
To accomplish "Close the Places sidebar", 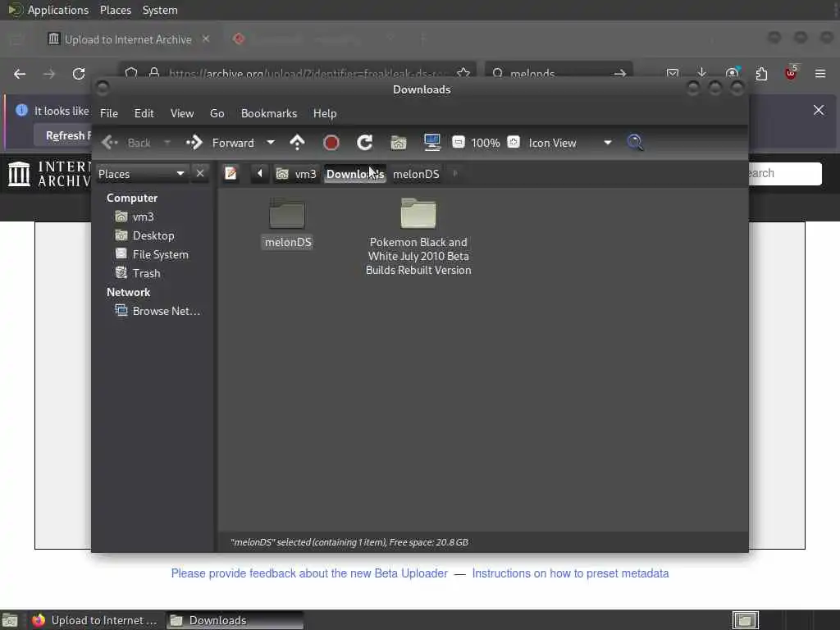I will point(200,174).
